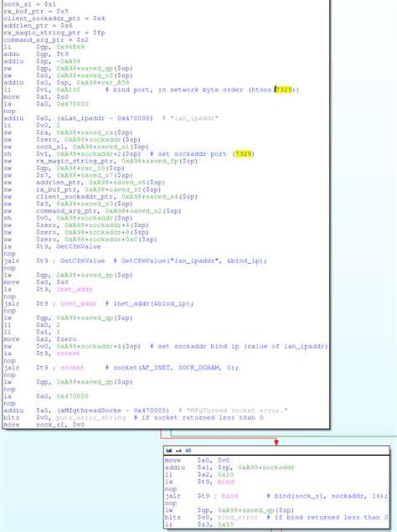The width and height of the screenshot is (397, 532).
Task: Click saved_fp in the rx_magic_string_ptr store
Action: 161,161
